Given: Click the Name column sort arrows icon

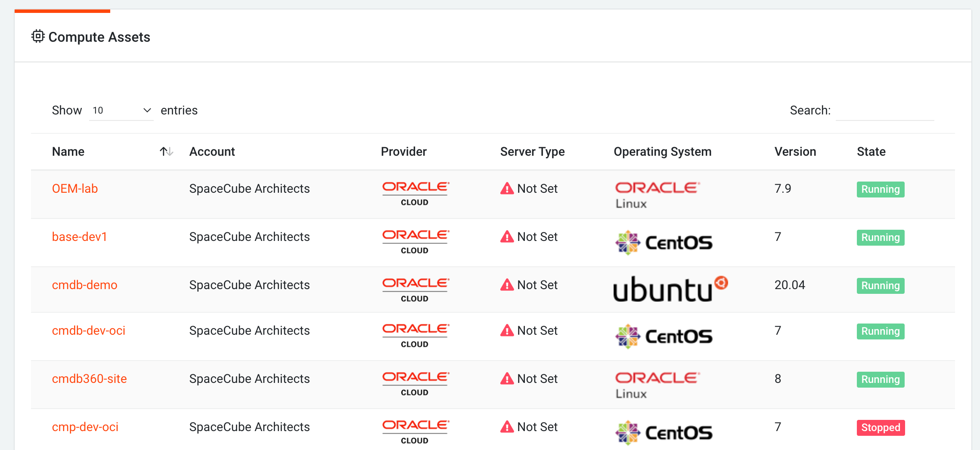Looking at the screenshot, I should coord(167,151).
